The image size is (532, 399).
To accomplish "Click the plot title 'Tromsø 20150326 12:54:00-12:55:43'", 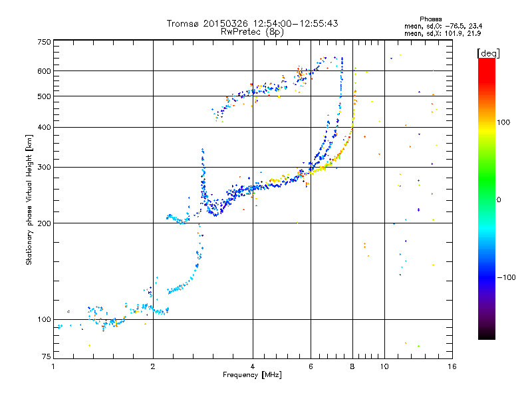I will point(252,23).
